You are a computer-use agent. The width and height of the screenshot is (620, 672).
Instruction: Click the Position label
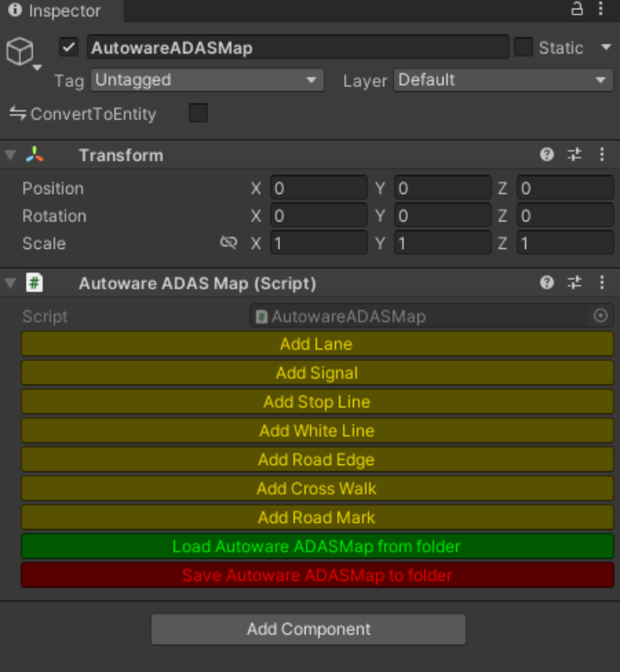53,189
